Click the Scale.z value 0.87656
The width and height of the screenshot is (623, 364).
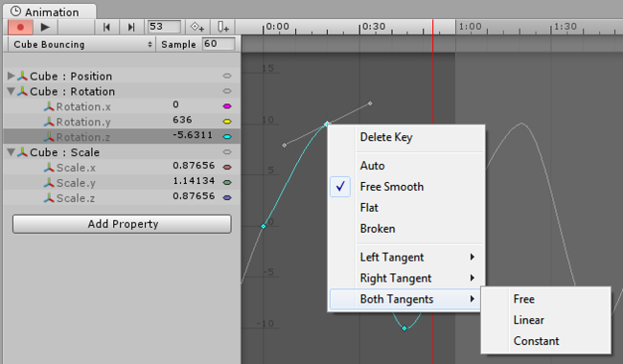(194, 196)
